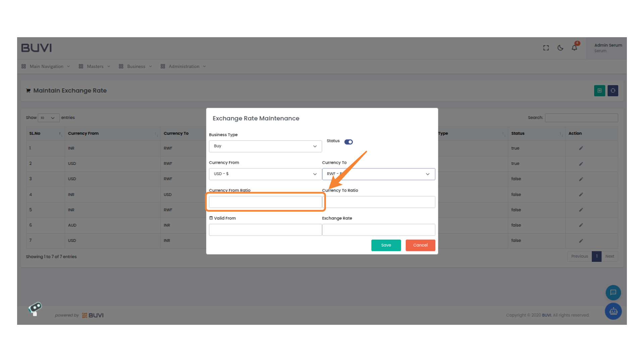Image resolution: width=644 pixels, height=362 pixels.
Task: Open the chat bubble widget
Action: [x=613, y=293]
